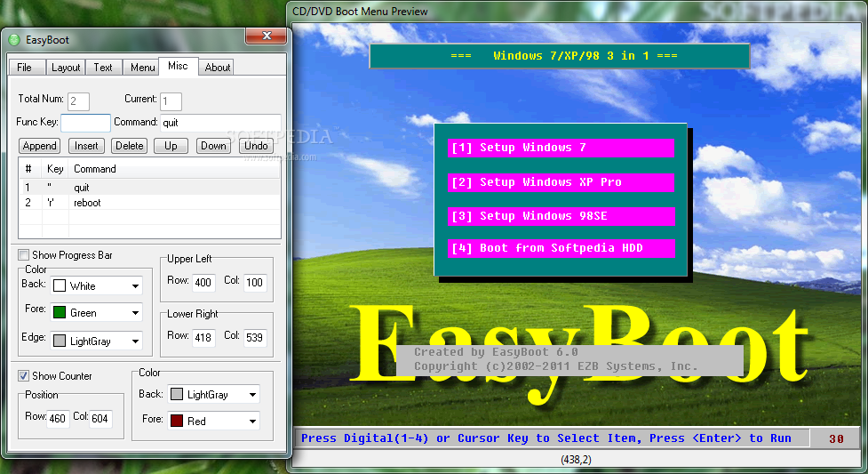Select the Misc tab
Image resolution: width=868 pixels, height=474 pixels.
(x=178, y=66)
